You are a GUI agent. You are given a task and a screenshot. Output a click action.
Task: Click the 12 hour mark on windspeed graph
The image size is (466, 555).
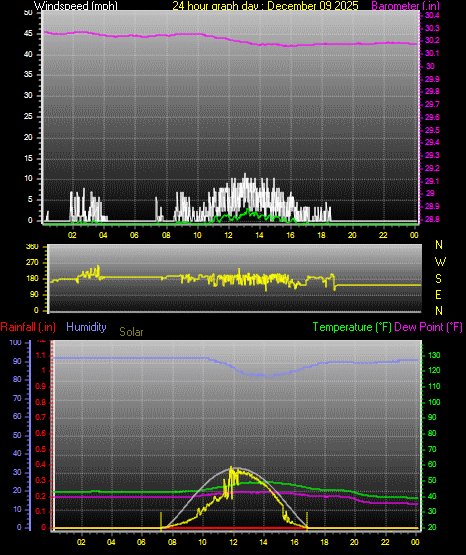click(228, 235)
